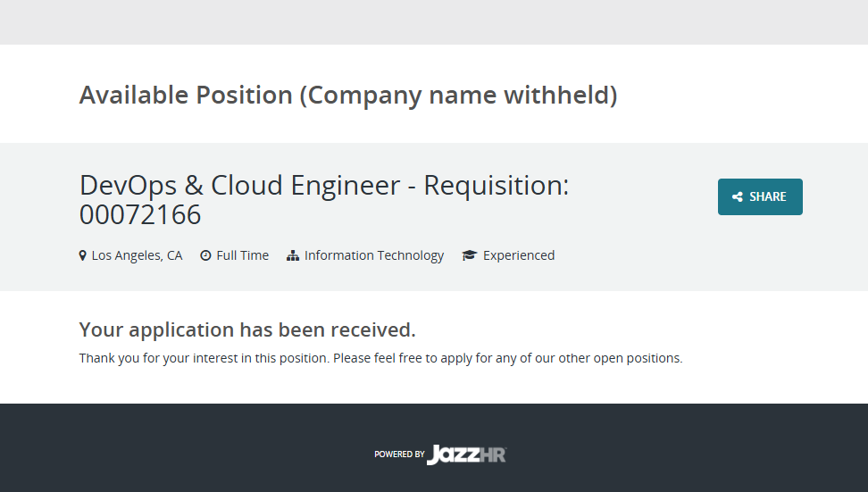Click the 'Experienced' level label
Screen dimensions: 868x492
point(519,255)
